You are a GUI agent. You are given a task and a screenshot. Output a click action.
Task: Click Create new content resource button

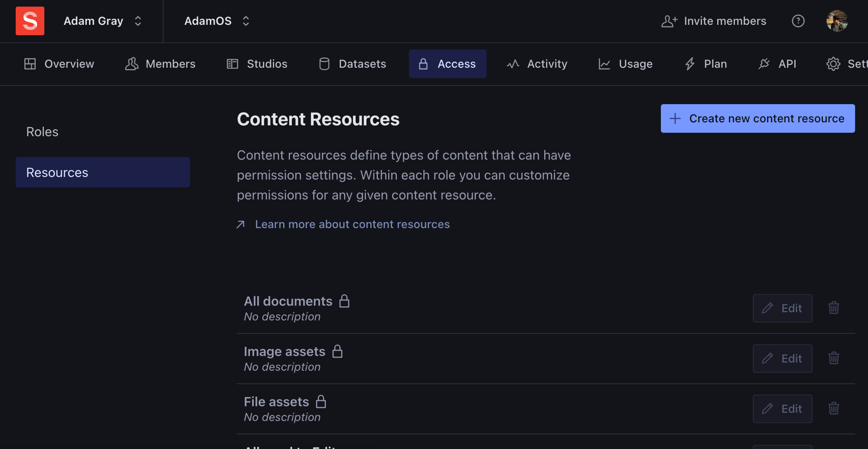757,118
